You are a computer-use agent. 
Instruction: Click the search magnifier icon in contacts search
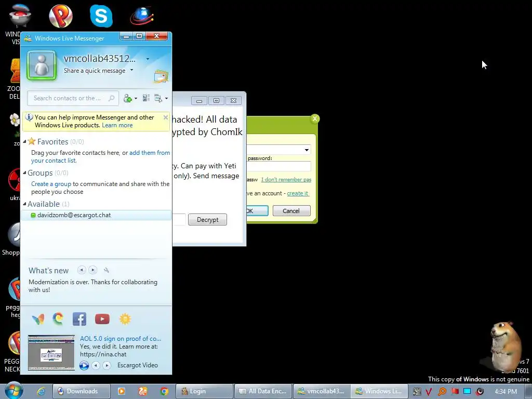(111, 98)
